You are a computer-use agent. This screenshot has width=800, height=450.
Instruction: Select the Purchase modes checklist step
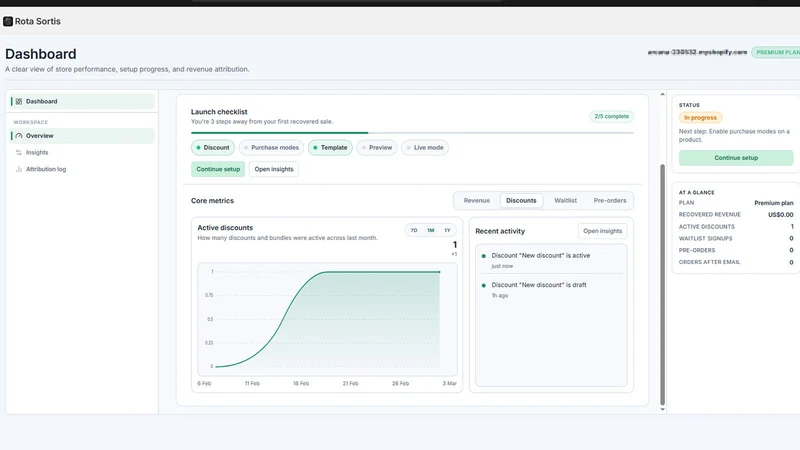click(x=271, y=147)
